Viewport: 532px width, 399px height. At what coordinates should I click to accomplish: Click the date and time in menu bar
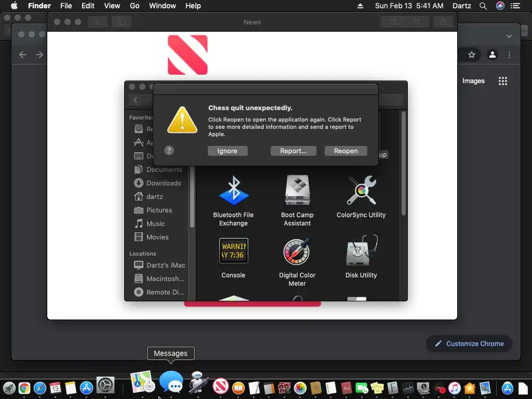(409, 6)
